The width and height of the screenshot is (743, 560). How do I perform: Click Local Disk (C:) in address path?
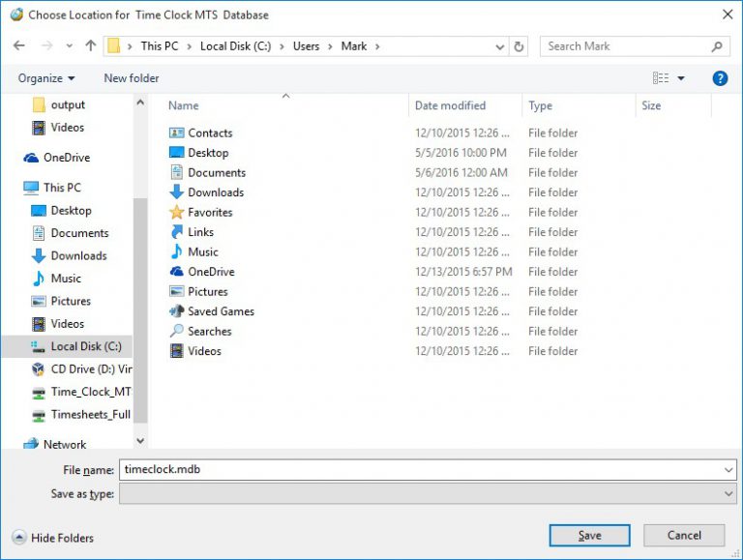tap(235, 46)
